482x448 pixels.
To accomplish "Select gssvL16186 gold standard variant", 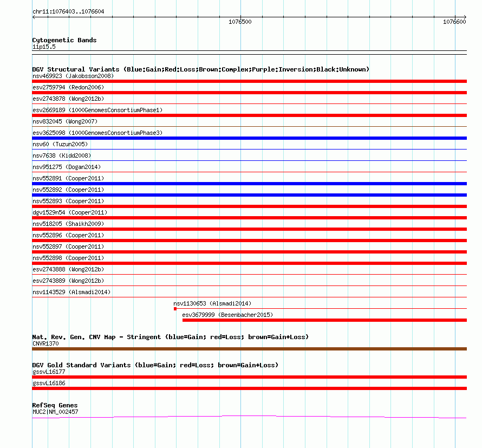I will [x=49, y=383].
